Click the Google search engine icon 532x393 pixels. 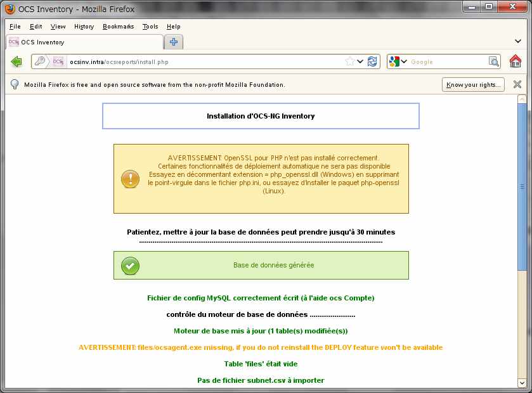tap(394, 61)
